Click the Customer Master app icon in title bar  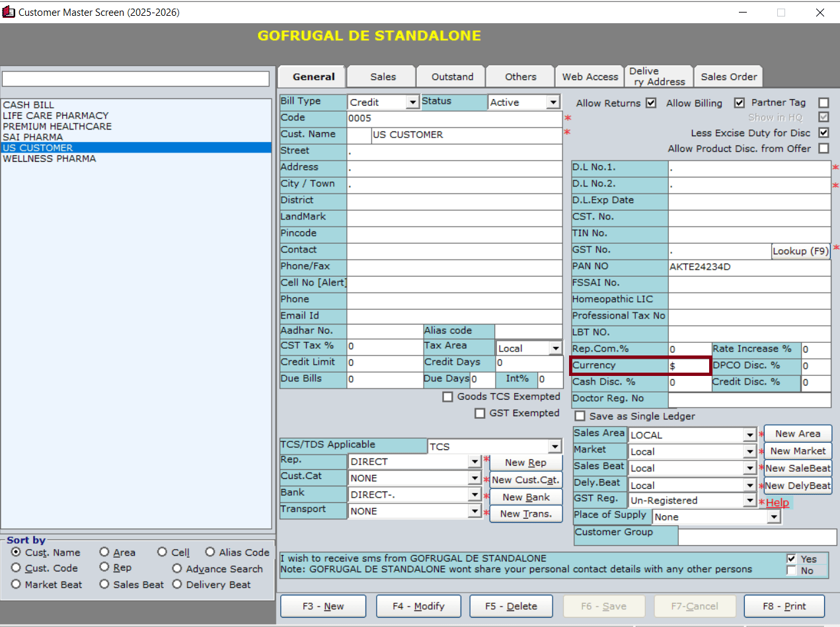(x=9, y=13)
